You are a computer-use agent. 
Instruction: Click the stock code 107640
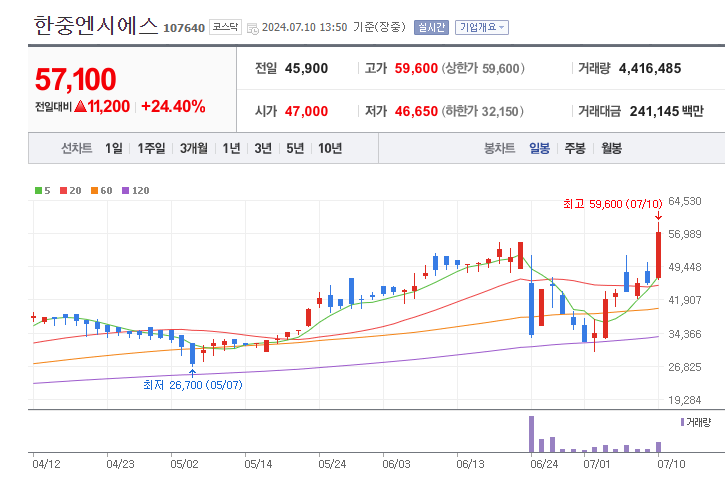(184, 28)
